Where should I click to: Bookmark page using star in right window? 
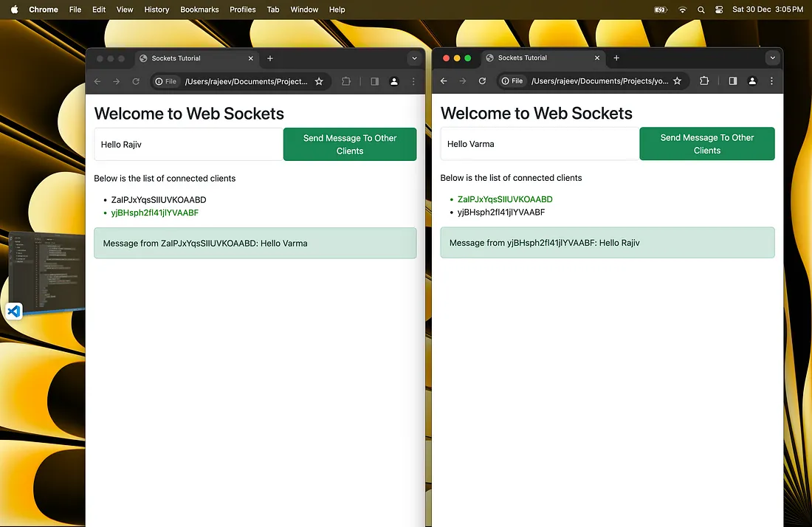point(677,81)
